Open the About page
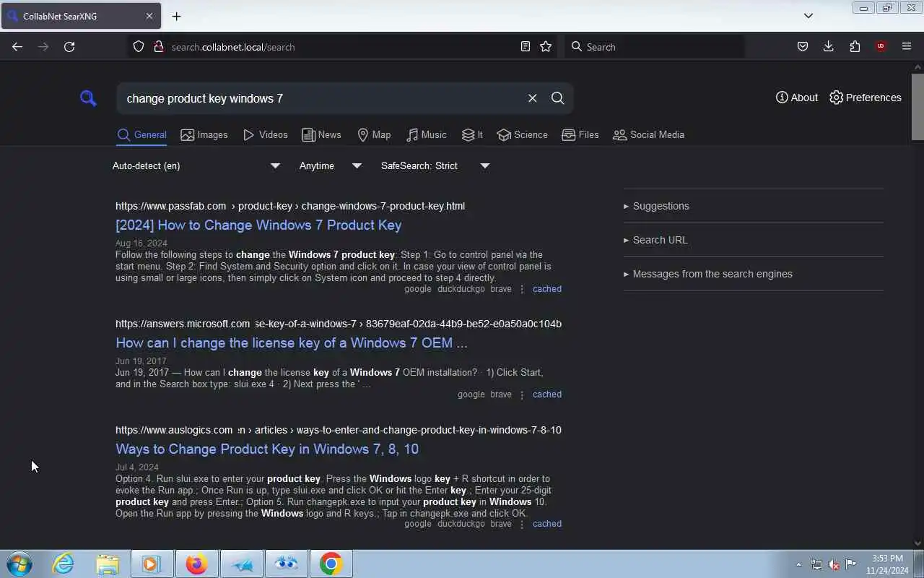Viewport: 924px width, 578px height. (797, 98)
